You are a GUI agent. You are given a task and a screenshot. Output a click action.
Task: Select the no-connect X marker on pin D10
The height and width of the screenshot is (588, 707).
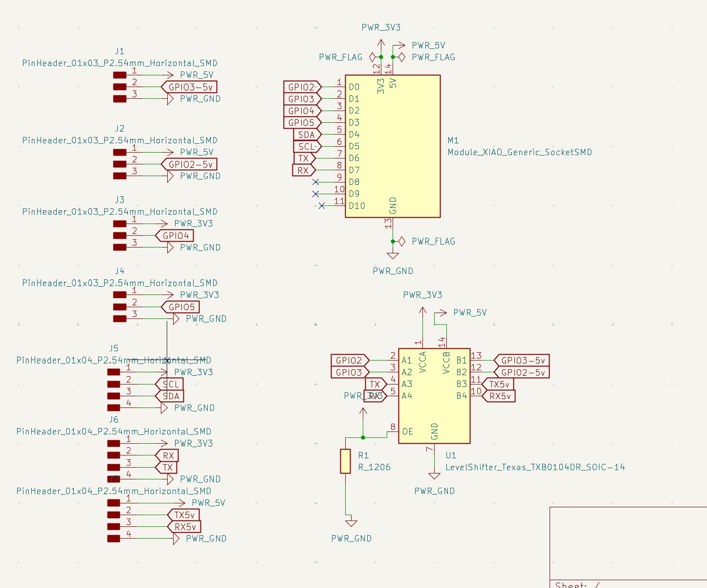click(322, 206)
